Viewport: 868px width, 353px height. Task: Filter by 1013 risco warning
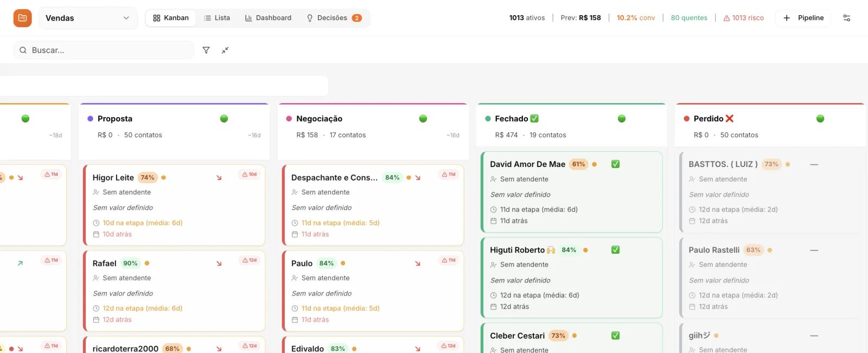click(743, 18)
